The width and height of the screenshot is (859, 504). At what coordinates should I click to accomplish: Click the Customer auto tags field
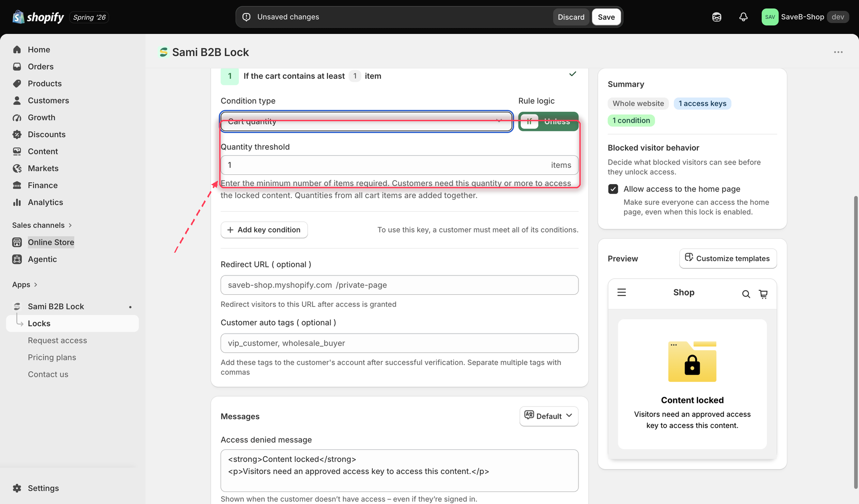point(399,343)
